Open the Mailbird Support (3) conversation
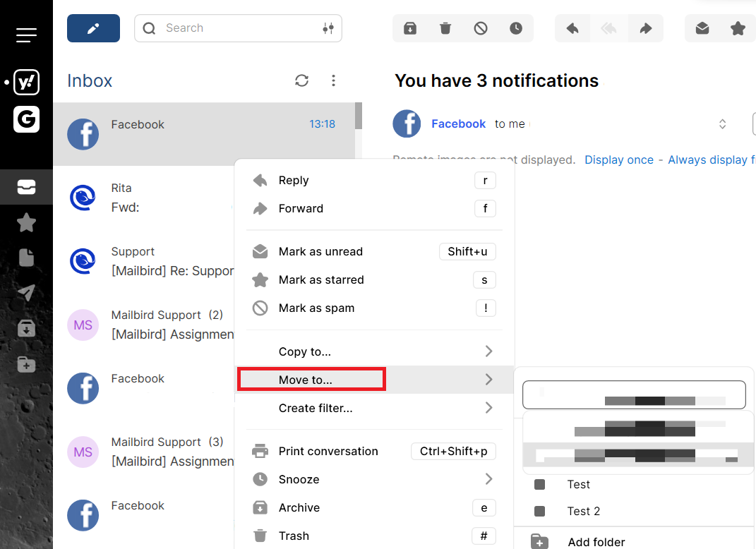Viewport: 756px width, 549px height. 144,452
